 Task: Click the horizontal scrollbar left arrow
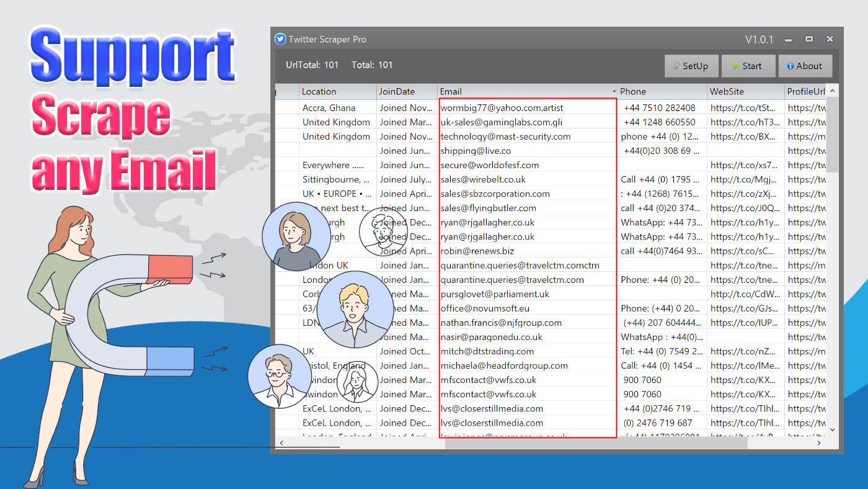[x=281, y=442]
